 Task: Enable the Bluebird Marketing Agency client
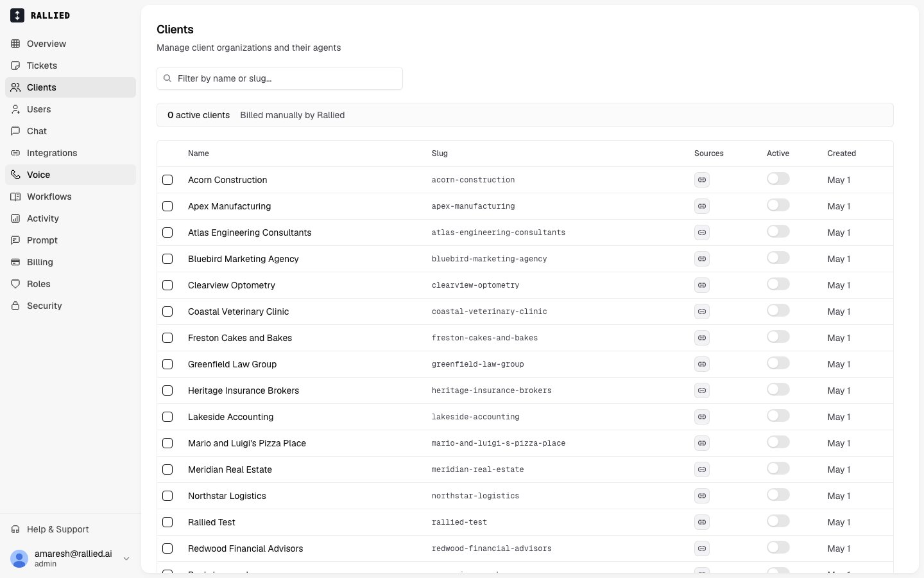[778, 258]
